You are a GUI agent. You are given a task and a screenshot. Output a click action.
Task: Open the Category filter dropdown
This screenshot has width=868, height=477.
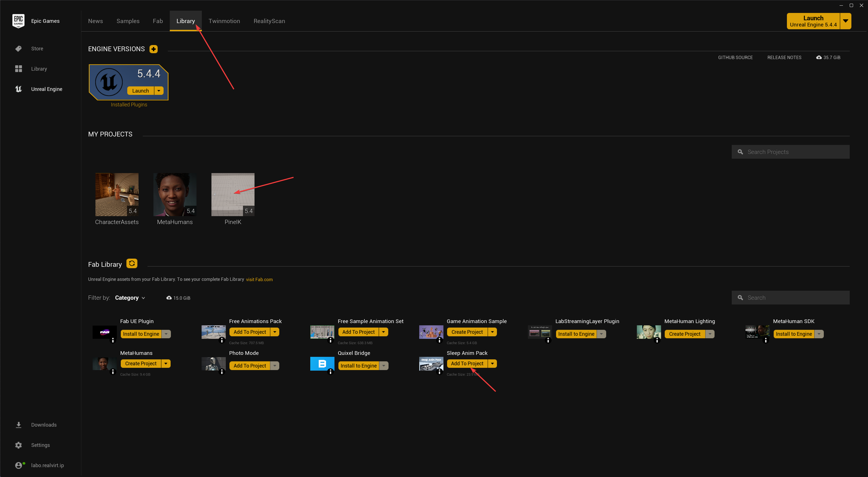point(130,298)
